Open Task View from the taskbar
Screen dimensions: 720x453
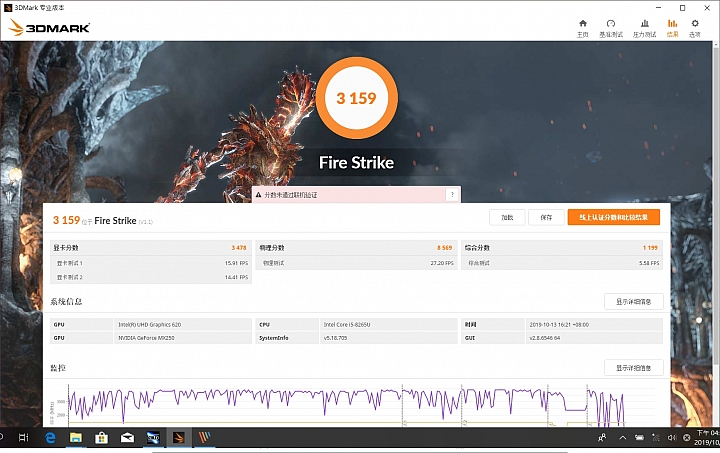[x=23, y=437]
